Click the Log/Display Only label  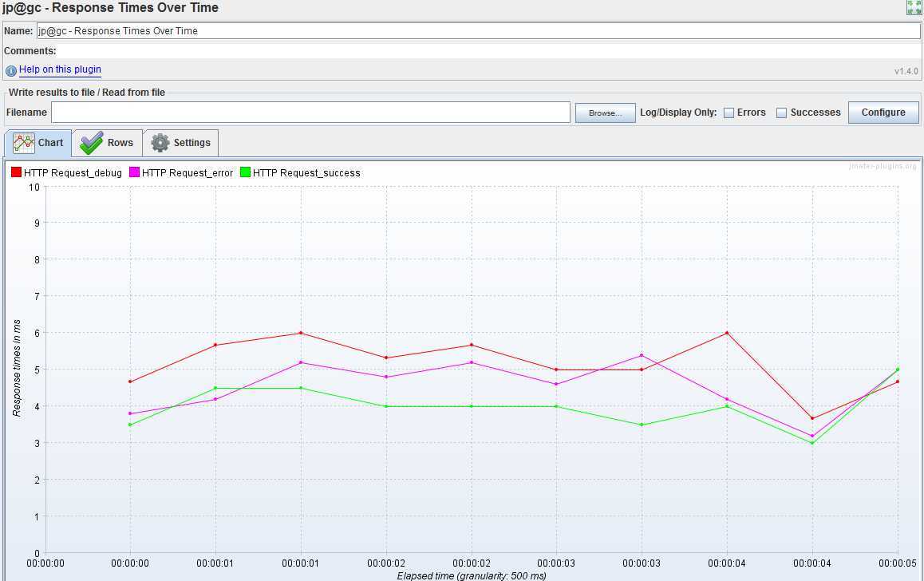click(678, 113)
